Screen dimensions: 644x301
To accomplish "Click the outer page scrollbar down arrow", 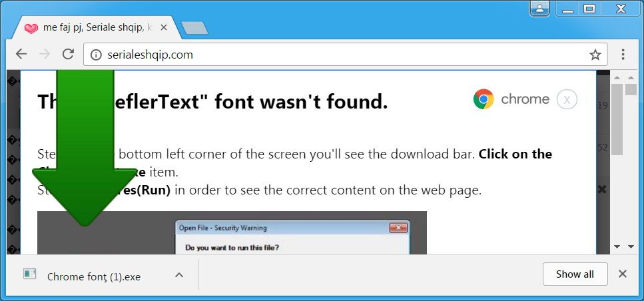I will (x=631, y=246).
